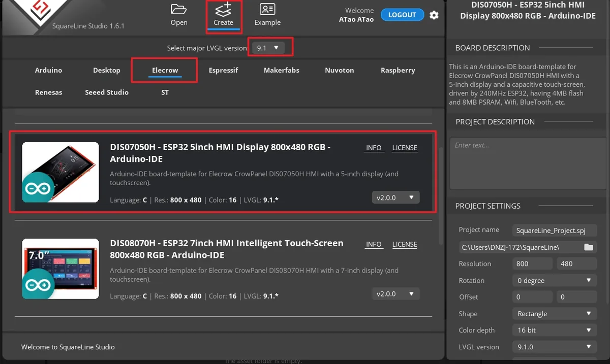Open settings via the gear icon
Image resolution: width=610 pixels, height=364 pixels.
(x=434, y=15)
